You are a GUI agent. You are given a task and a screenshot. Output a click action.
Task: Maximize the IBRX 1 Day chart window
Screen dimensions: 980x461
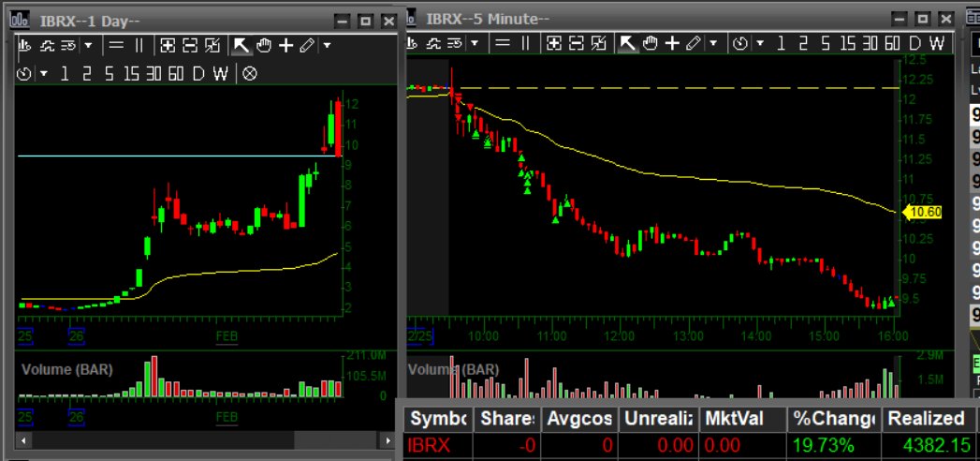click(x=365, y=22)
